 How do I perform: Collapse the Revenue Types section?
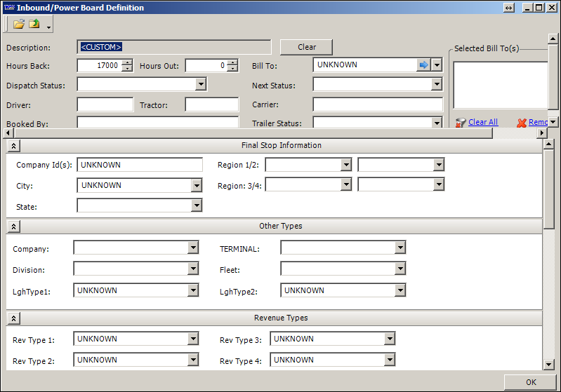click(x=14, y=318)
